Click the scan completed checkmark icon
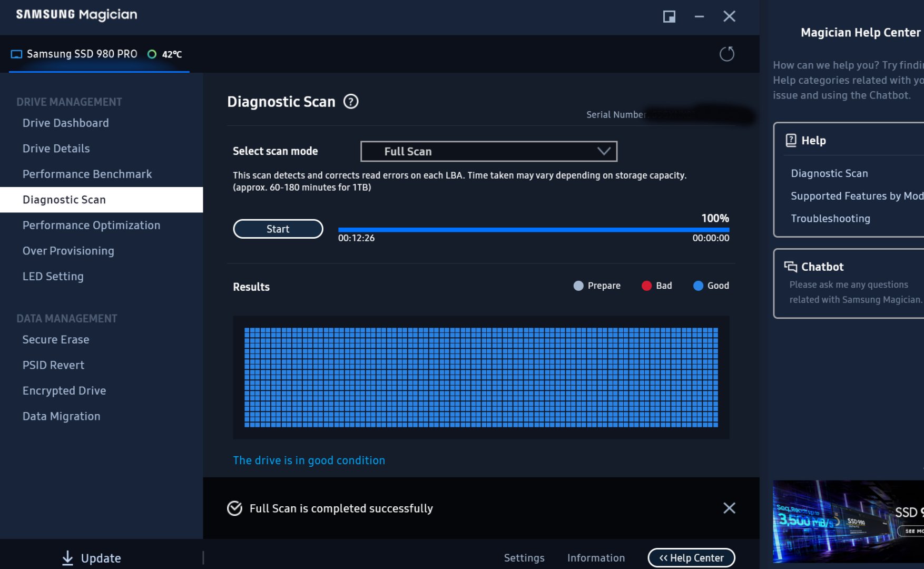Viewport: 924px width, 569px height. 234,508
